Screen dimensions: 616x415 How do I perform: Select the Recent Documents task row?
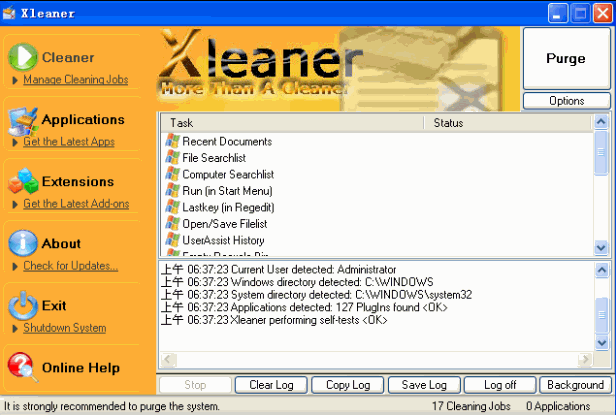[x=377, y=141]
